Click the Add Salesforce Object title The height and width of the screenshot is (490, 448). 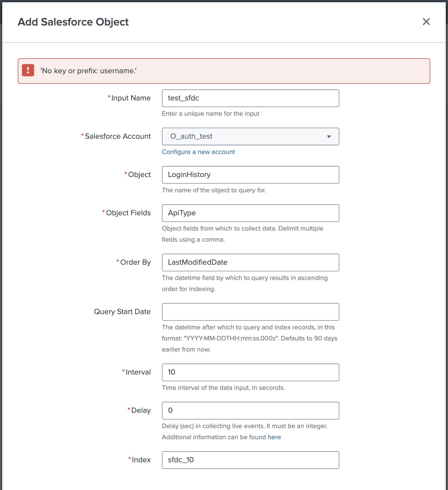pyautogui.click(x=73, y=22)
